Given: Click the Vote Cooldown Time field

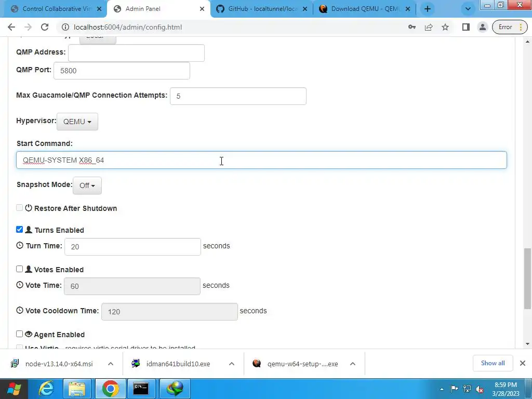Looking at the screenshot, I should (170, 312).
